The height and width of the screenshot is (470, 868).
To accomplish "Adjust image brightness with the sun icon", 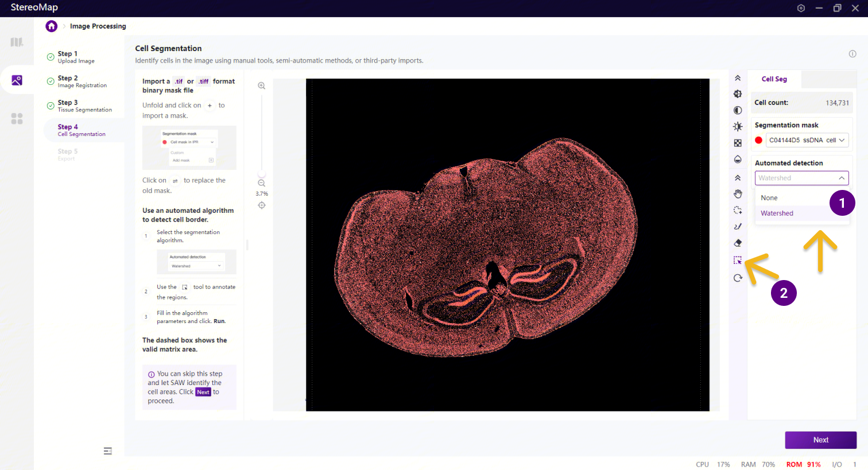I will pyautogui.click(x=738, y=127).
